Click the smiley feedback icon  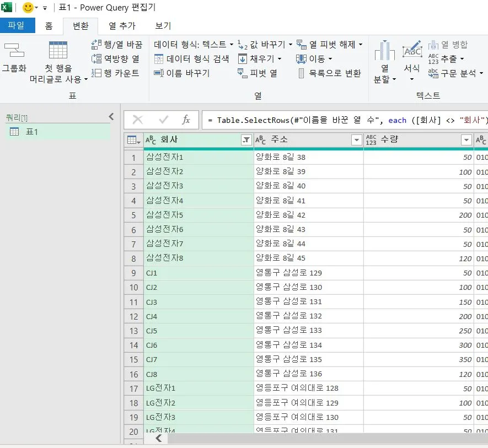tap(28, 8)
